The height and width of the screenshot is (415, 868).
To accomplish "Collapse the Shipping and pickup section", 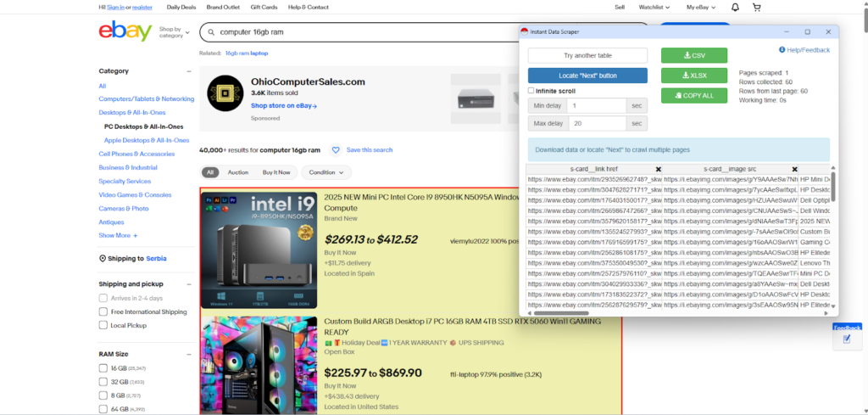I will pos(189,284).
